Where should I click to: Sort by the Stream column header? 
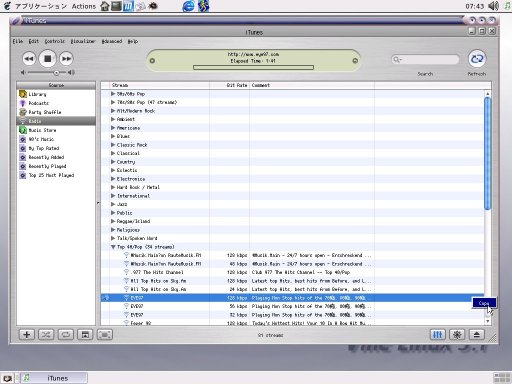pos(159,85)
